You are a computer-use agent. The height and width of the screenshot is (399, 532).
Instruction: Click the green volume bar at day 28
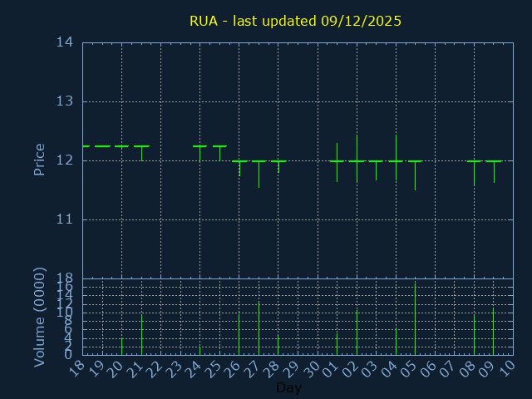coord(278,344)
